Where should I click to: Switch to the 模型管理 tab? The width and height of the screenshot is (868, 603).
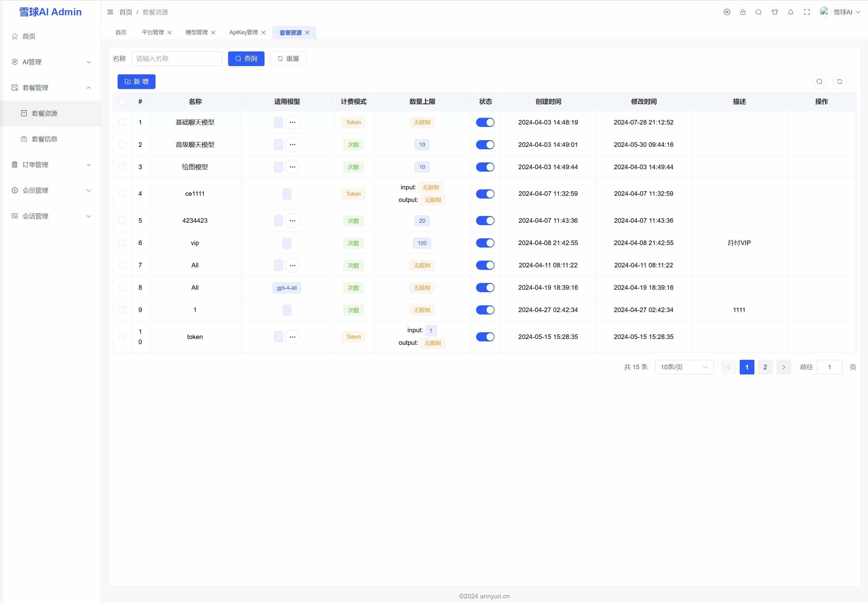[x=196, y=32]
